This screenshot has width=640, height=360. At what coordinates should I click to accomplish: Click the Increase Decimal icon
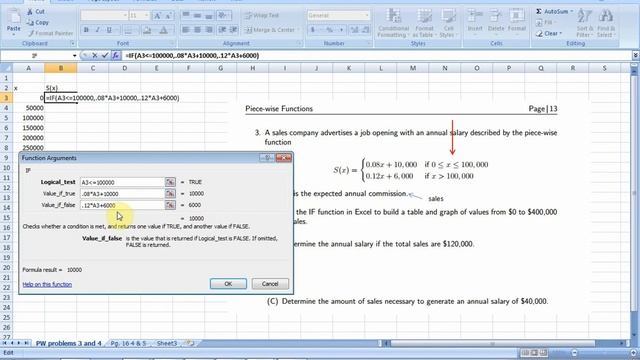pyautogui.click(x=354, y=30)
